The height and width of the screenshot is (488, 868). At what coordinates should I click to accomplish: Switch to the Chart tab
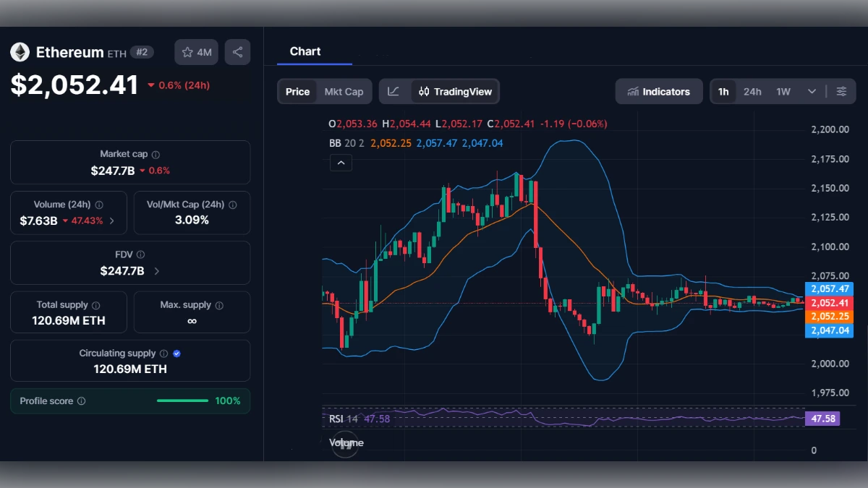305,51
